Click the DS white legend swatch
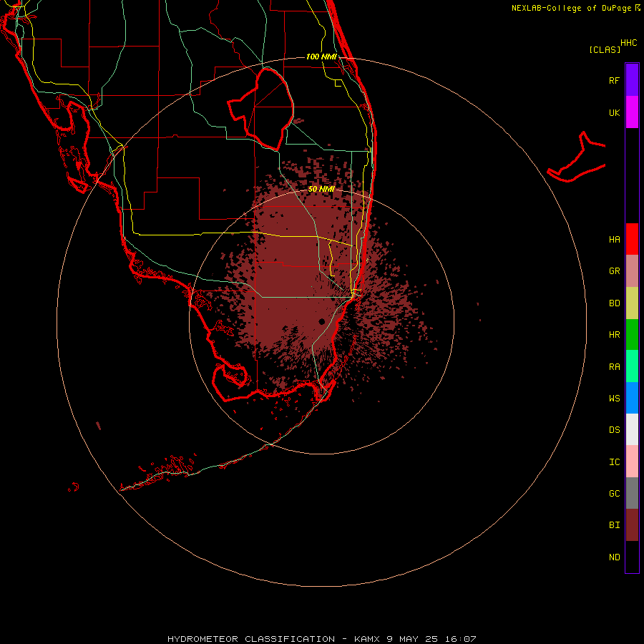Image resolution: width=644 pixels, height=644 pixels. tap(632, 429)
